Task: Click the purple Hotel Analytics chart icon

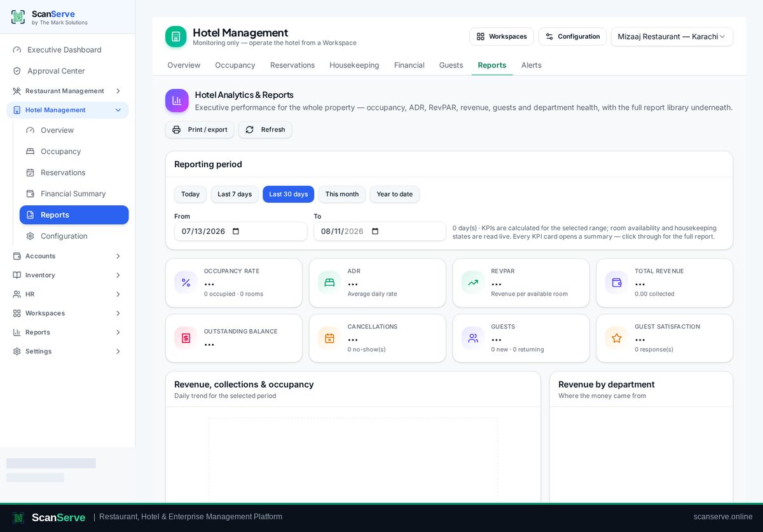Action: (177, 100)
